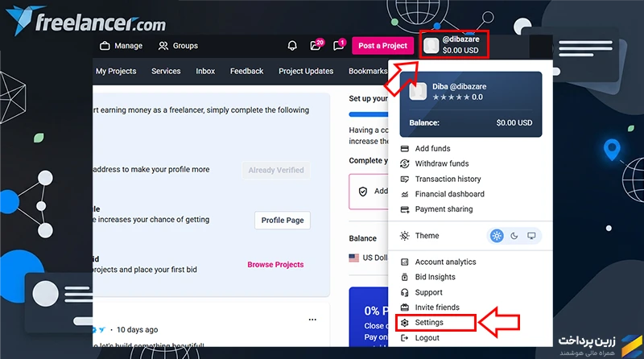Click the Withdraw funds icon
This screenshot has height=359, width=644.
click(405, 163)
